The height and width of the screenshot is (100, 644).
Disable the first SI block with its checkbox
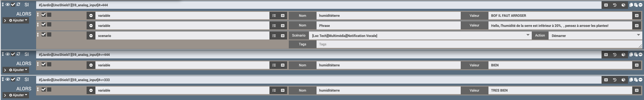click(13, 4)
